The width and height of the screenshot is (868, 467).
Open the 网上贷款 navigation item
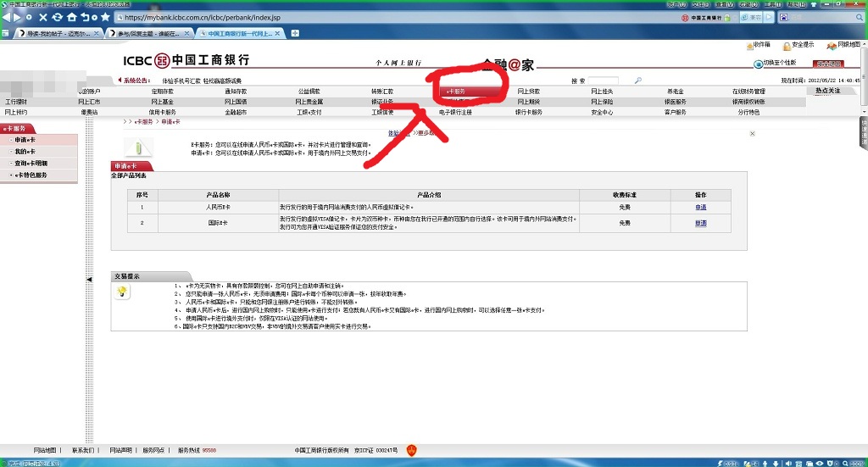(x=529, y=92)
